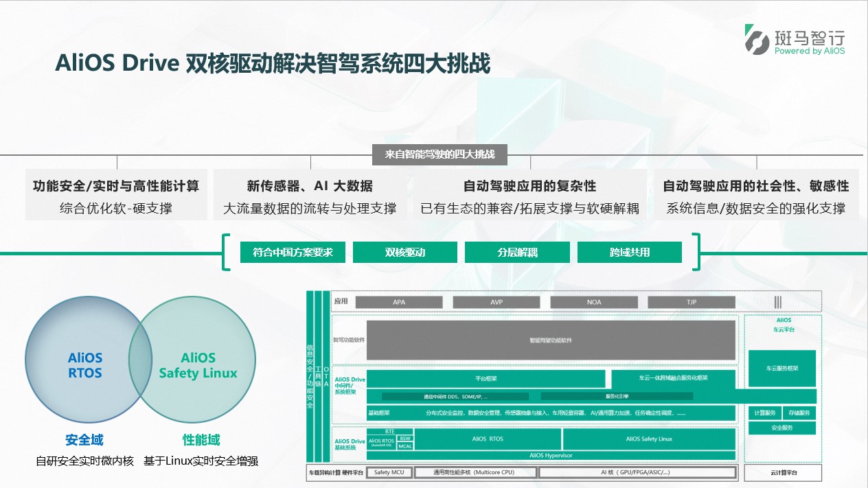
Task: Click the 'AliOS Safety Linux' block in the architecture diagram
Action: pyautogui.click(x=649, y=439)
